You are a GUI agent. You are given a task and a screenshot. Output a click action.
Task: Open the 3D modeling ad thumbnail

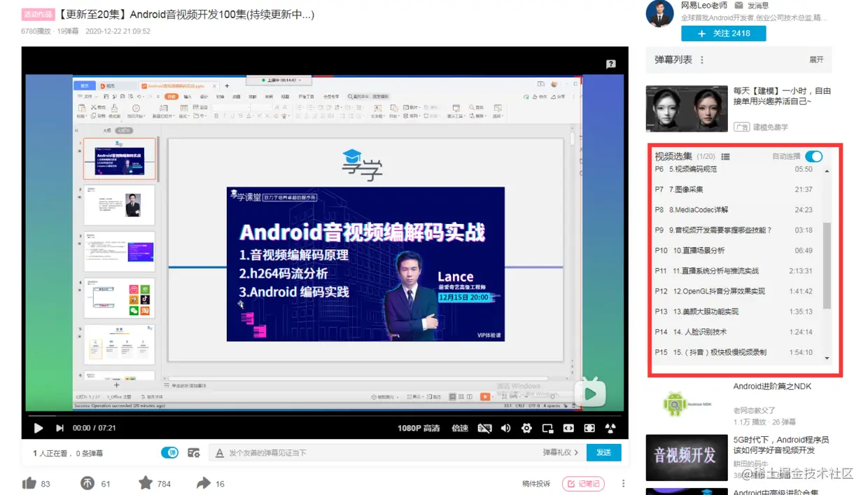(x=687, y=109)
